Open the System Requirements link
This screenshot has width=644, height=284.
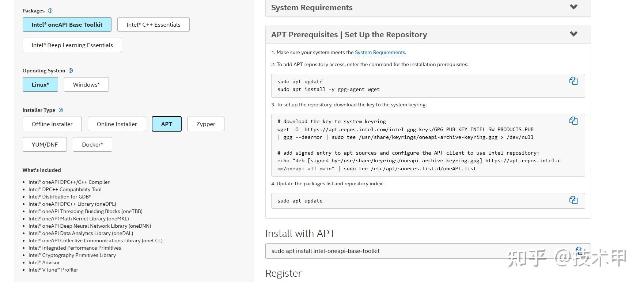coord(380,52)
